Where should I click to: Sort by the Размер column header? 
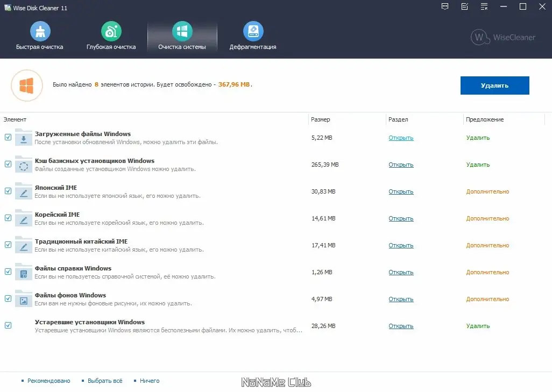click(x=347, y=119)
